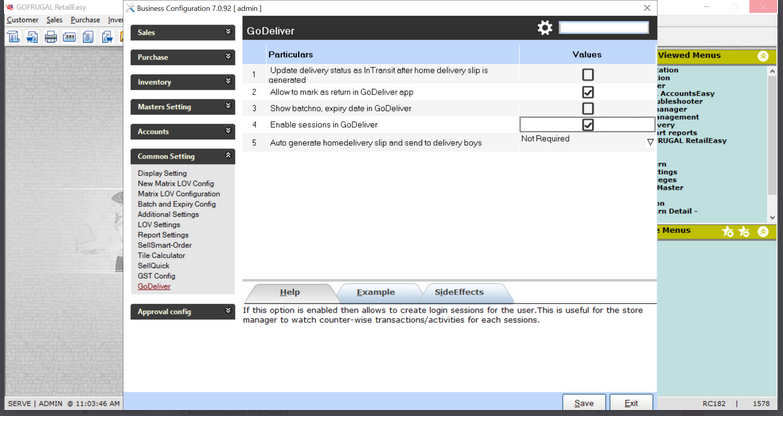Click the search field beside gear icon
Viewport: 783px width, 432px height.
pos(603,28)
